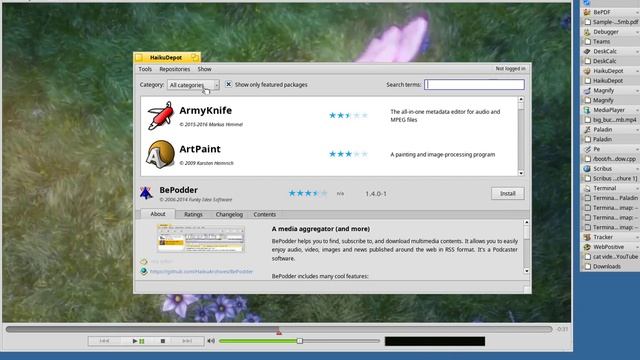The width and height of the screenshot is (640, 360).
Task: Click the HaikuDepot app icon in Deskbar
Action: [587, 71]
